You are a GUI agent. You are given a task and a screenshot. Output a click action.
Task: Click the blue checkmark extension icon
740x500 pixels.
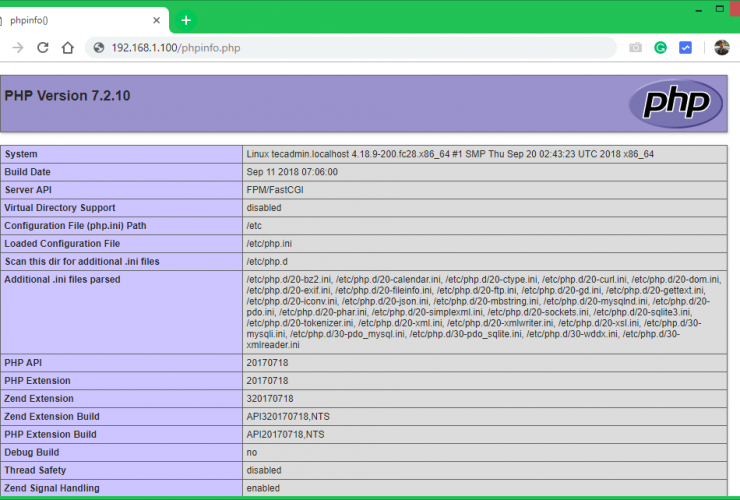686,47
